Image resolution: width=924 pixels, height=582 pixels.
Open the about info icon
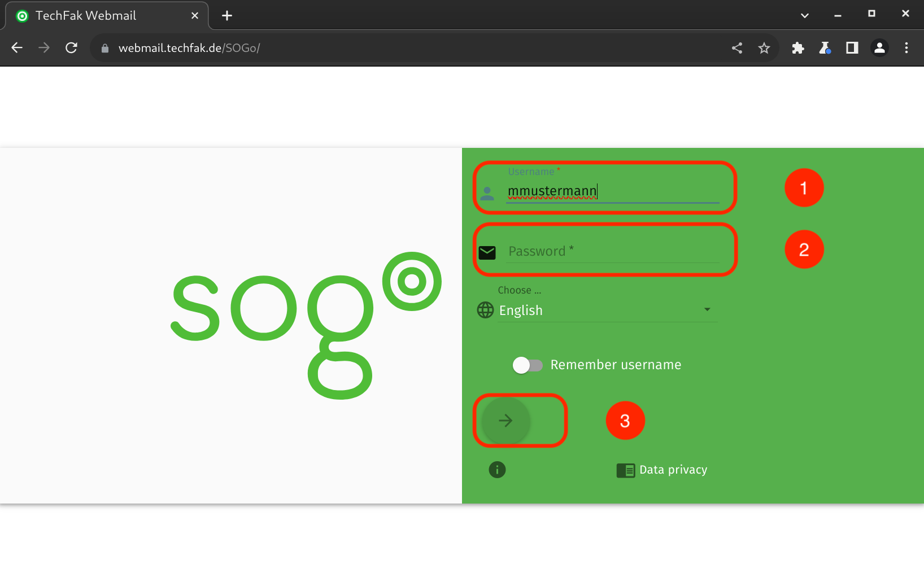click(497, 470)
